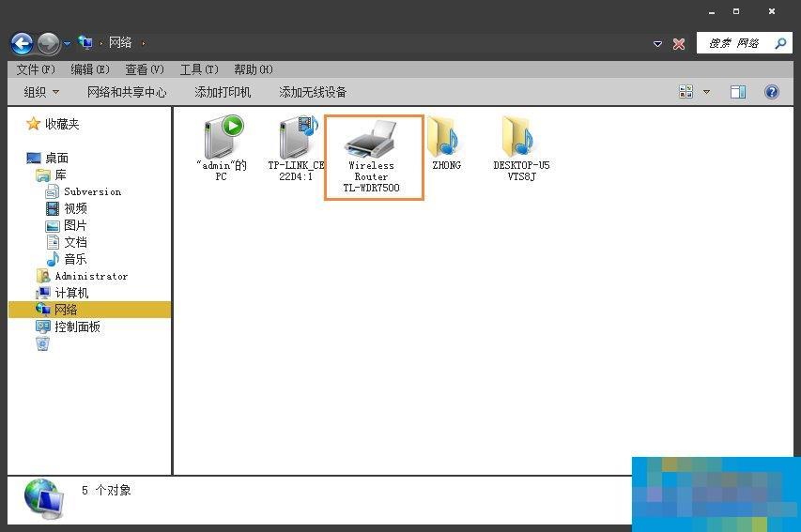Select the "admin"的 PC media device
Viewport: 801px width, 532px height.
[222, 148]
